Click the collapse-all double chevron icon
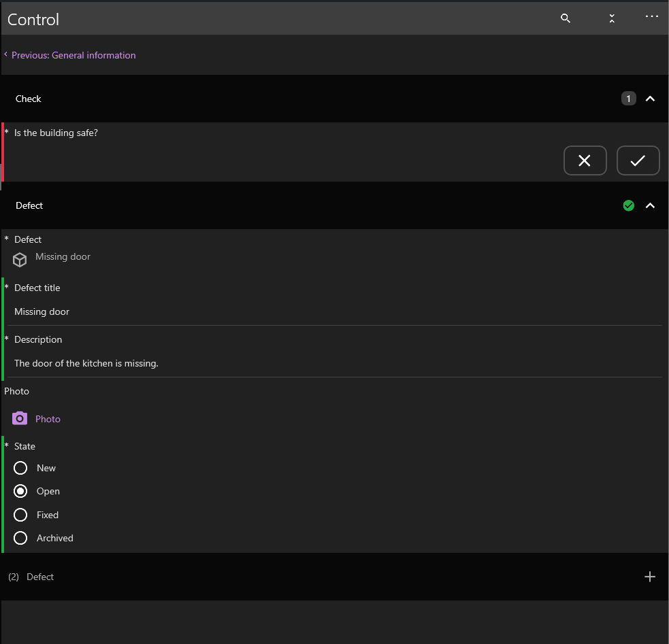669x644 pixels. pos(612,18)
